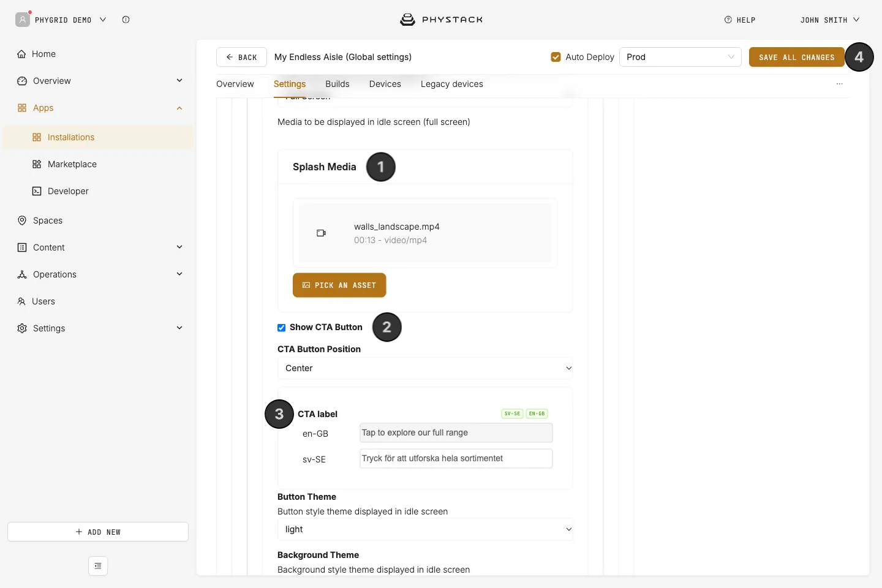Expand the Overview sidebar section

[x=179, y=80]
